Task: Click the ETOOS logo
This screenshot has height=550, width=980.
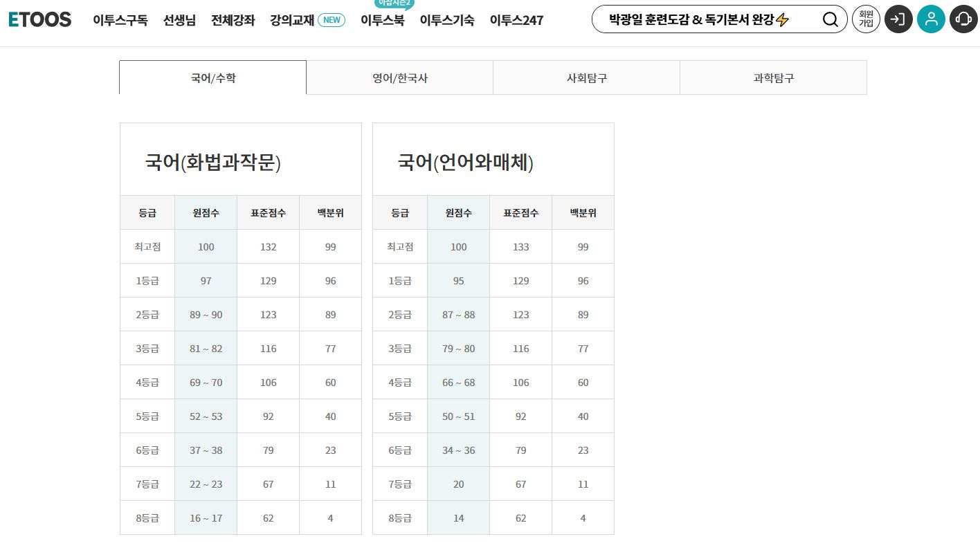Action: (x=39, y=19)
